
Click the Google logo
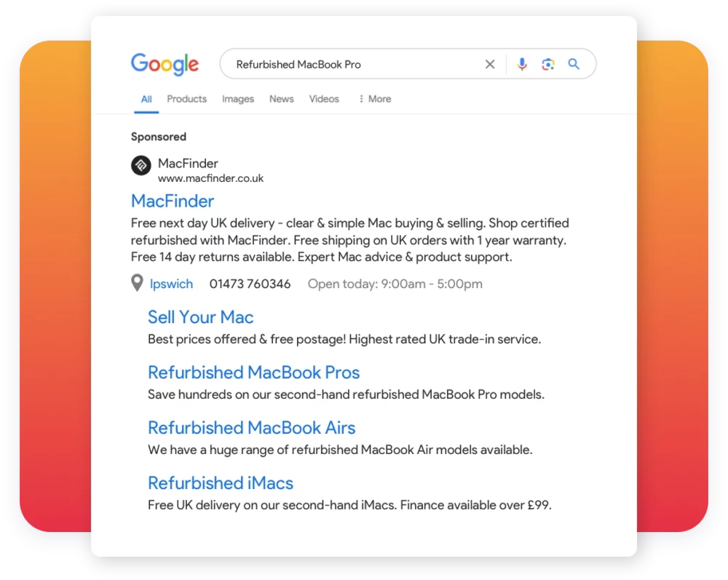[165, 65]
